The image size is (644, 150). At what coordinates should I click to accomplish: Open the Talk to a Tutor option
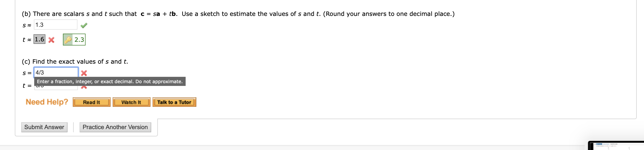point(174,102)
